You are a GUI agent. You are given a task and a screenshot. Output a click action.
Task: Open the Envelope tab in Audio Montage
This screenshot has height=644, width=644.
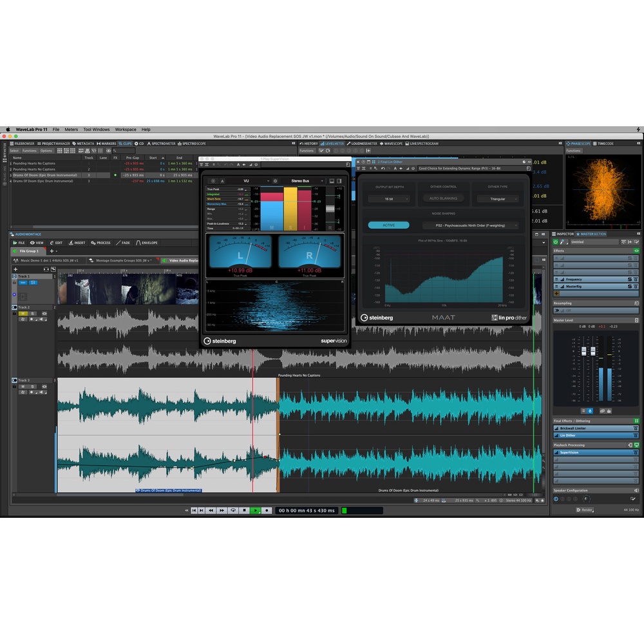(147, 243)
